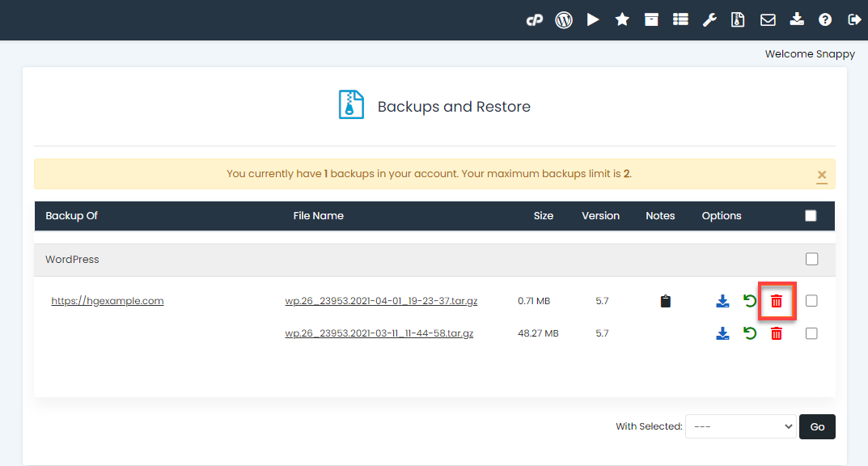
Task: Click the demos play icon
Action: click(x=593, y=20)
